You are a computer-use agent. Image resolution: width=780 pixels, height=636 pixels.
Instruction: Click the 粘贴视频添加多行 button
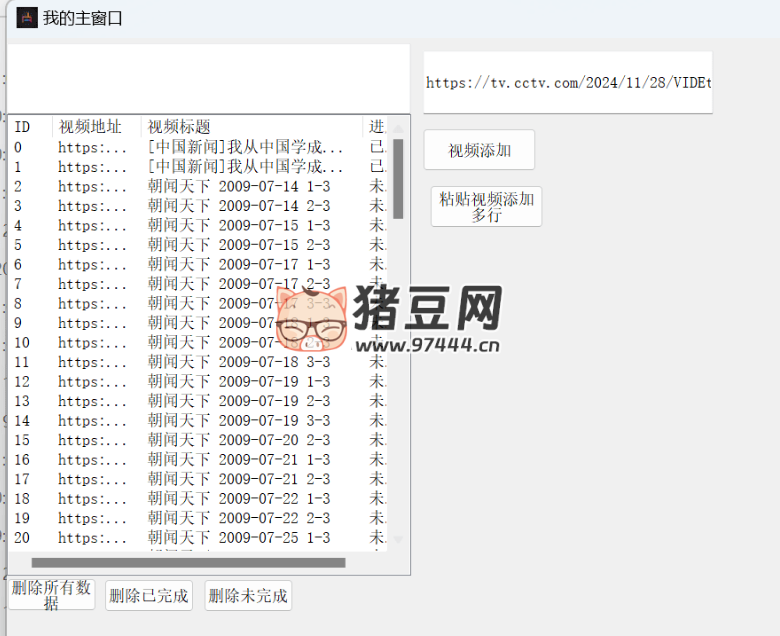(x=486, y=206)
